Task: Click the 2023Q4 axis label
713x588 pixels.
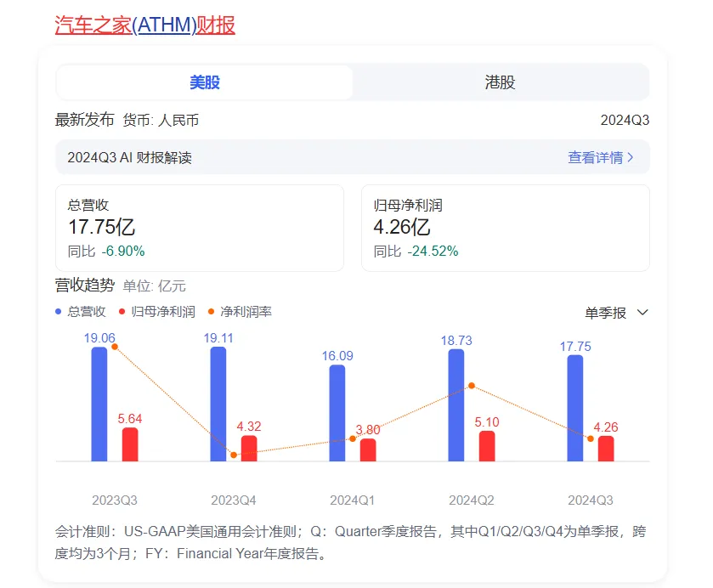Action: [x=233, y=500]
